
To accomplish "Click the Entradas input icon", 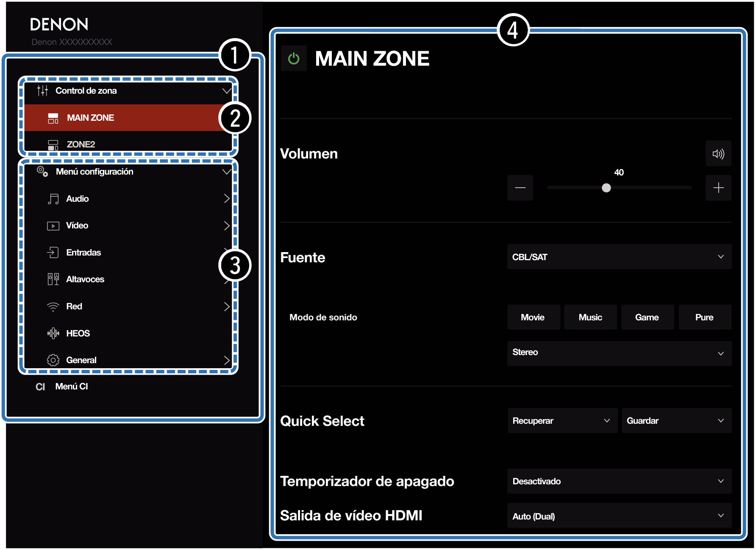I will pyautogui.click(x=53, y=253).
